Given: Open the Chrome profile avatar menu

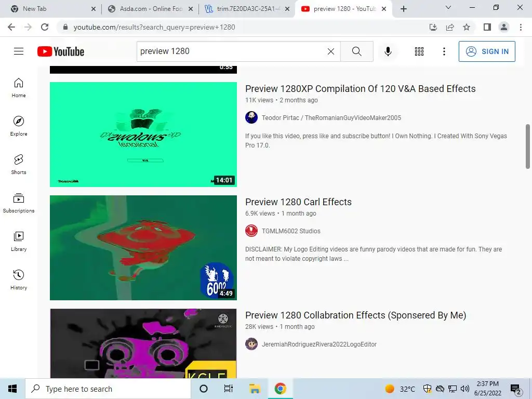Looking at the screenshot, I should [504, 27].
